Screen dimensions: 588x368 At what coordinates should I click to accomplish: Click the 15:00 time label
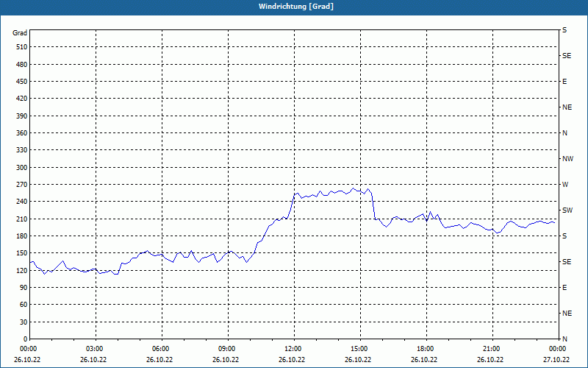pos(360,348)
